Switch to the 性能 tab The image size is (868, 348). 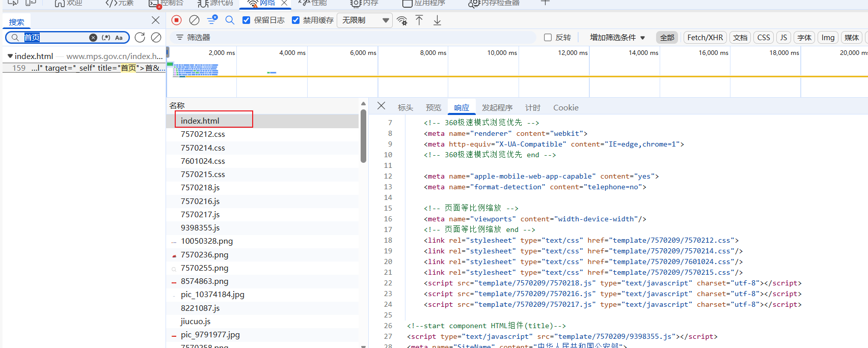tap(313, 3)
